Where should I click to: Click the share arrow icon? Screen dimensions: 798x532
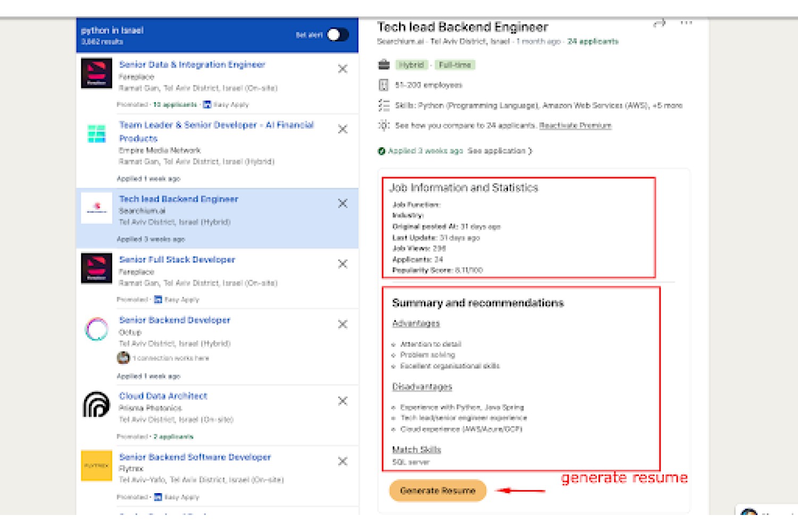pyautogui.click(x=660, y=23)
